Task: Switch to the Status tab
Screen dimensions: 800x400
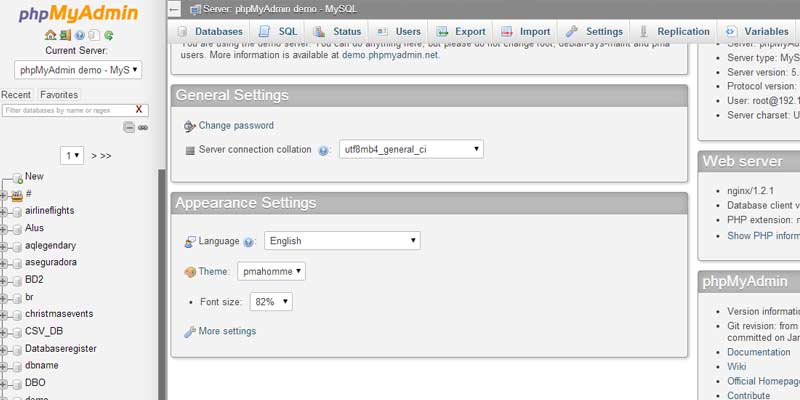Action: pyautogui.click(x=337, y=32)
